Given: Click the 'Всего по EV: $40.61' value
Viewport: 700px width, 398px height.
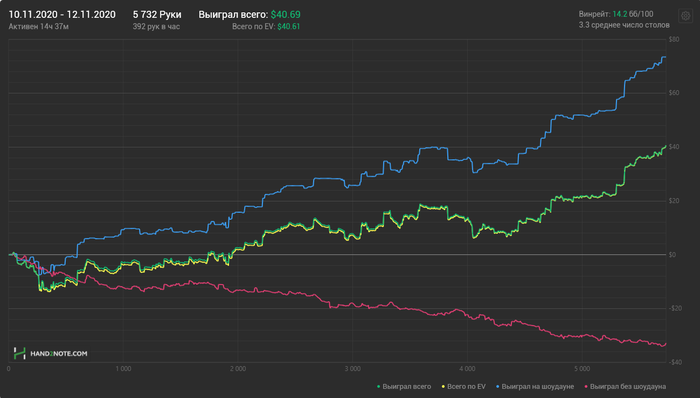Looking at the screenshot, I should (x=266, y=27).
